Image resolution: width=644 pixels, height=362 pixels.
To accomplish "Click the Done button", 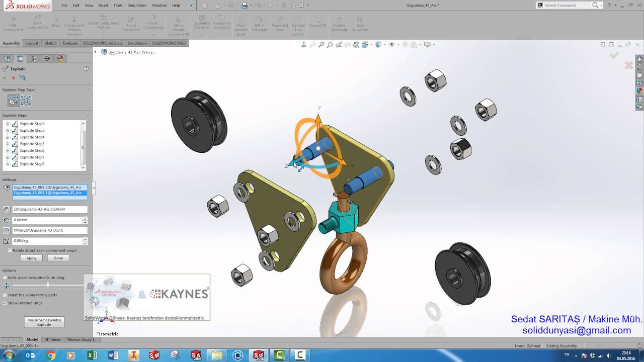I will (58, 258).
